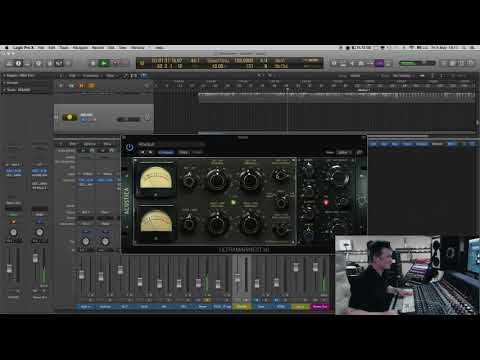Viewport: 480px width, 360px height.
Task: Select the audio region in tracks area
Action: pyautogui.click(x=336, y=96)
